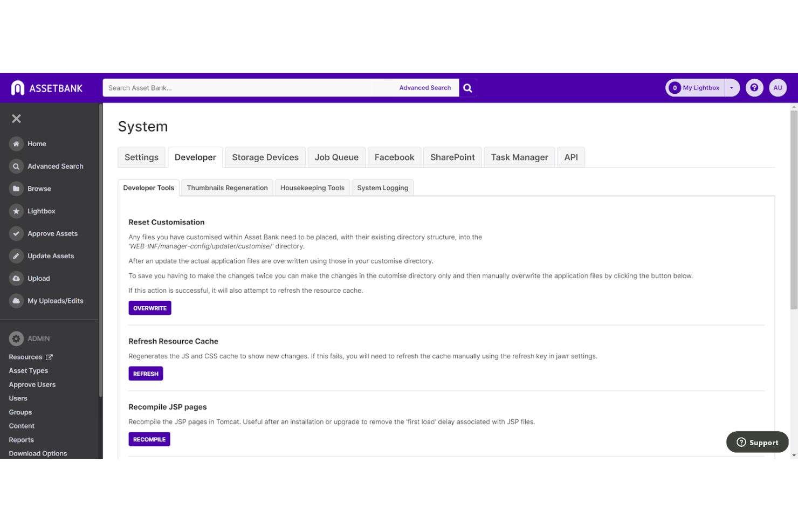This screenshot has height=532, width=798.
Task: Open the AU user avatar menu
Action: pos(778,88)
